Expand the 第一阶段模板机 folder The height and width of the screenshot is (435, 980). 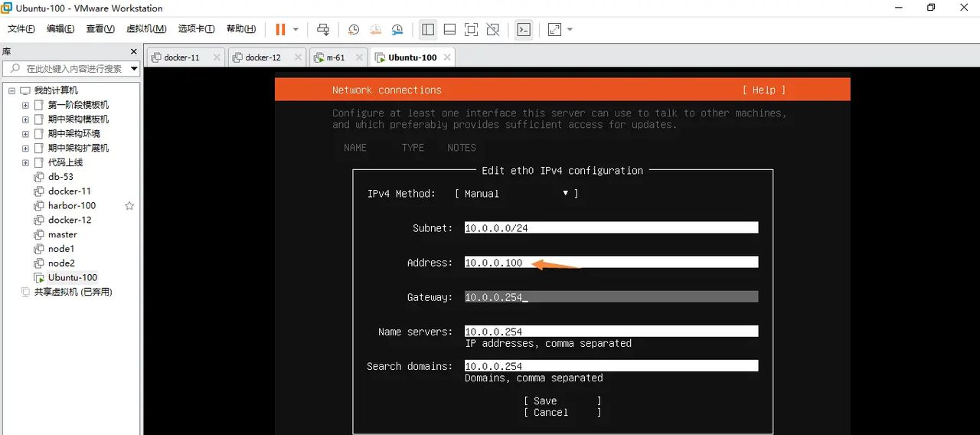tap(25, 105)
